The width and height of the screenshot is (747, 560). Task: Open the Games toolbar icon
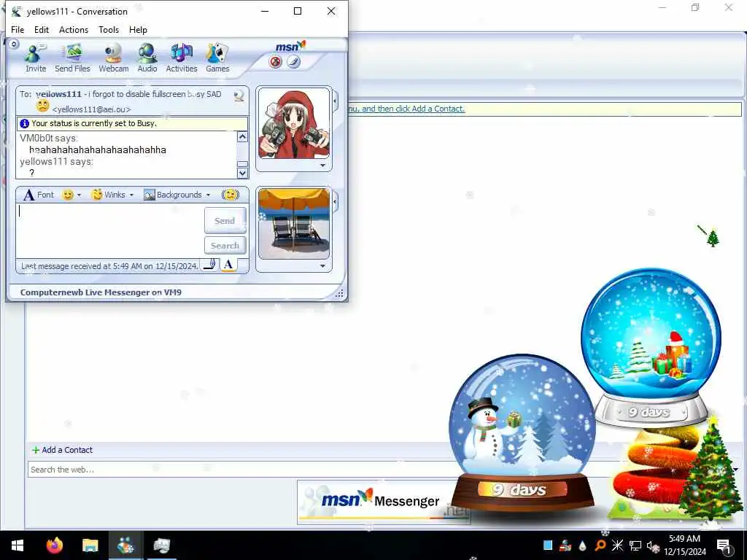click(x=217, y=58)
